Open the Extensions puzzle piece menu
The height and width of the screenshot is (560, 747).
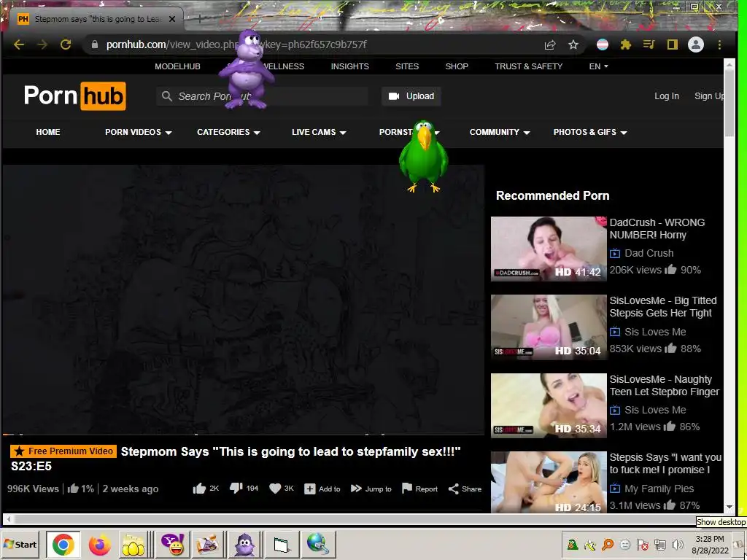pos(625,44)
